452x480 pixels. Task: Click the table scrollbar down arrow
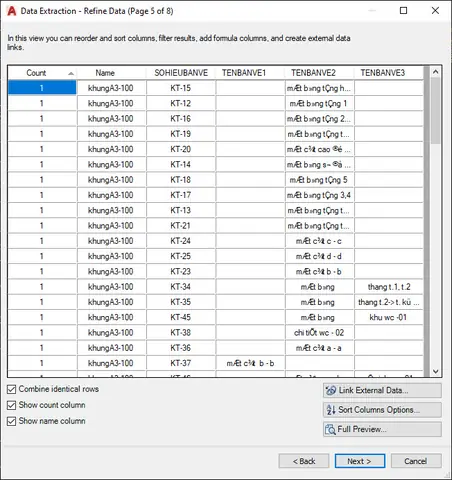coord(435,371)
